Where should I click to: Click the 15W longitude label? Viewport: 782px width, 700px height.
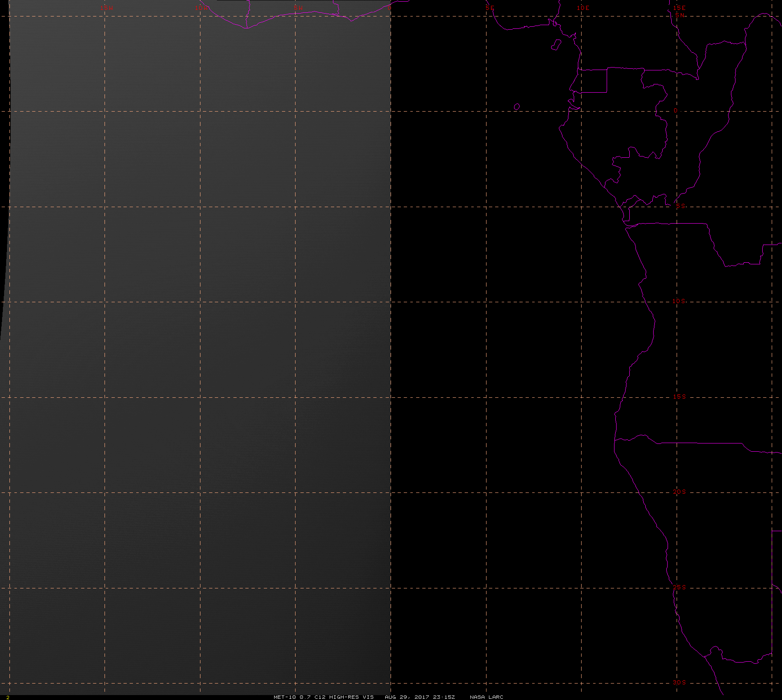click(107, 8)
